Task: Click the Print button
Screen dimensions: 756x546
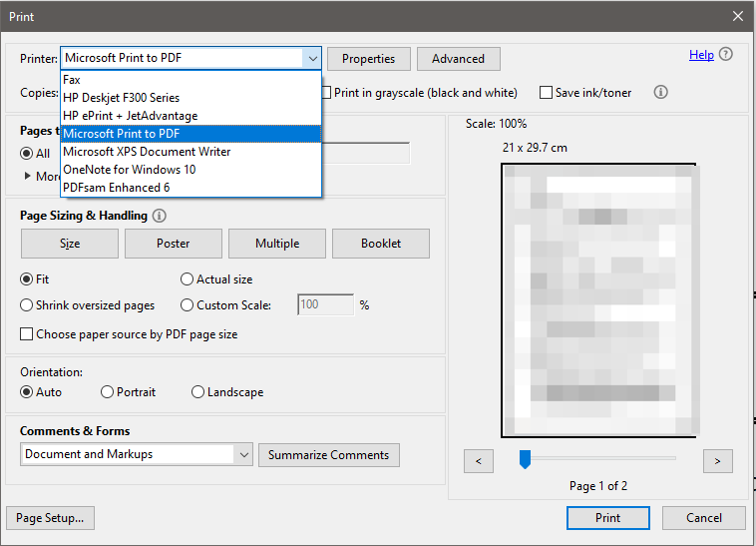Action: (x=608, y=518)
